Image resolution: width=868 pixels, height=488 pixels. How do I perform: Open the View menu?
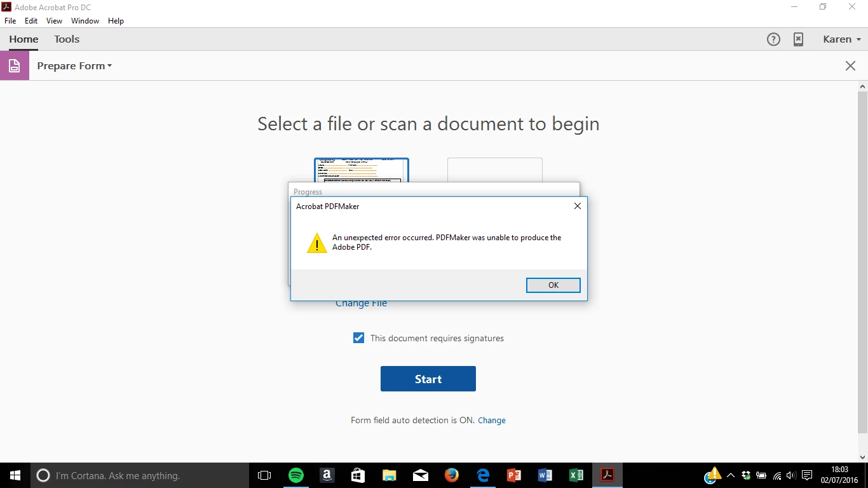click(x=54, y=21)
